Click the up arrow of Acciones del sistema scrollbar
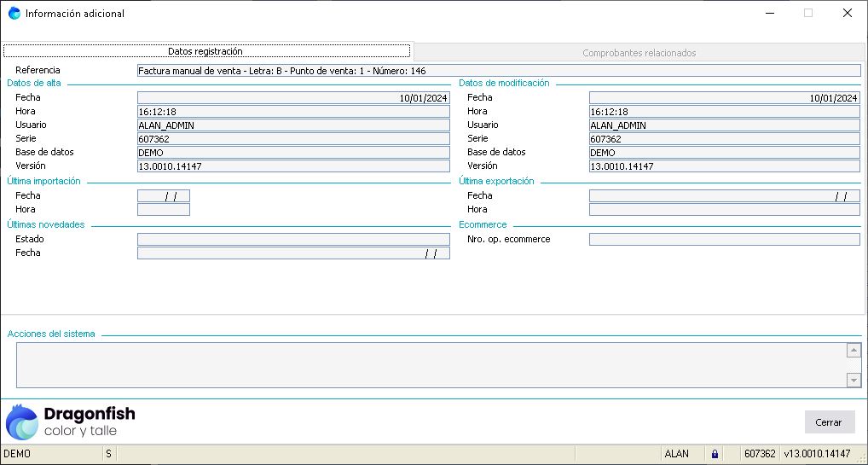The width and height of the screenshot is (868, 465). point(854,351)
